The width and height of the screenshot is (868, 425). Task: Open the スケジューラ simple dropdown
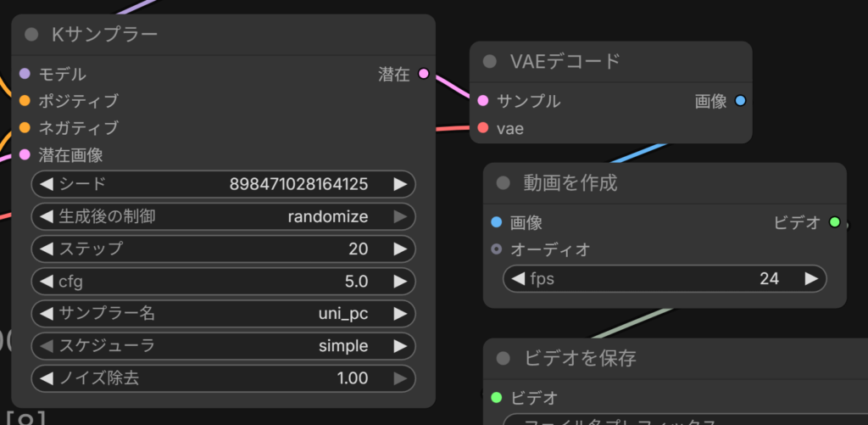point(223,345)
